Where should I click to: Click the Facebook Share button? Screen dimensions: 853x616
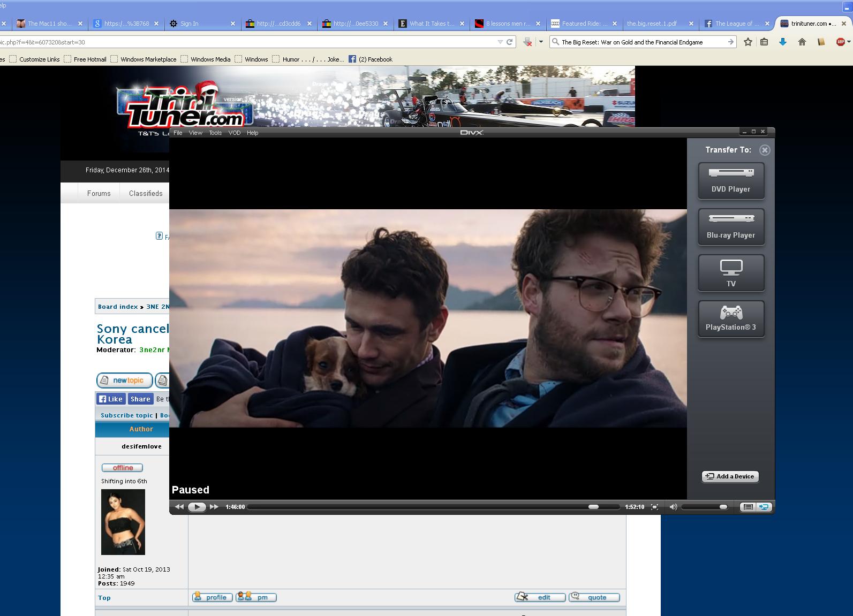140,399
